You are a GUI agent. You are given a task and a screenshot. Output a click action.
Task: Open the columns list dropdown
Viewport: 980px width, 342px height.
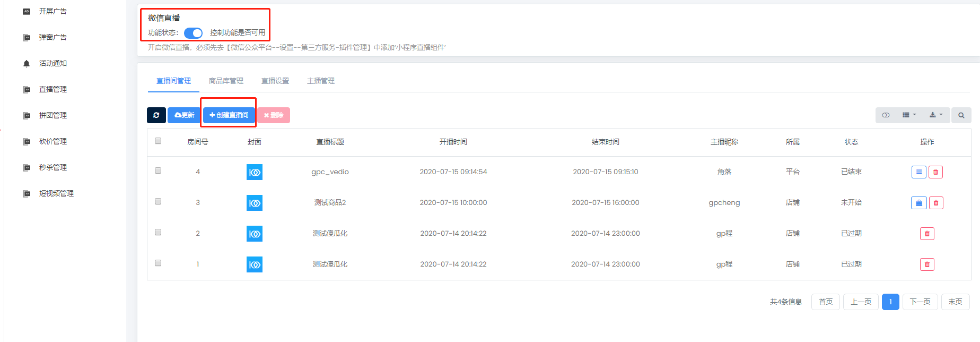point(909,115)
